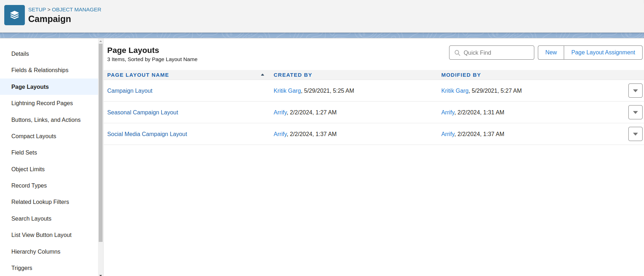This screenshot has width=644, height=276.
Task: Click the sidebar scroll up arrow
Action: [100, 41]
